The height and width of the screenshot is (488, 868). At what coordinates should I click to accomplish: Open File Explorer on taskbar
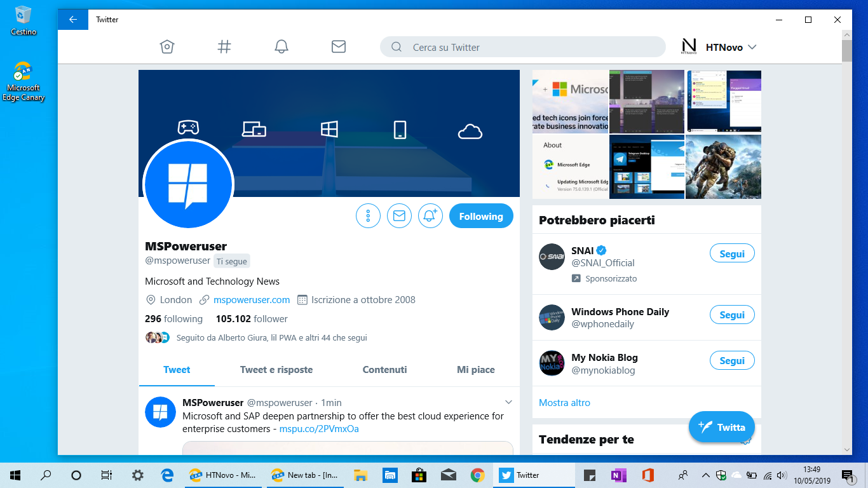(x=360, y=475)
